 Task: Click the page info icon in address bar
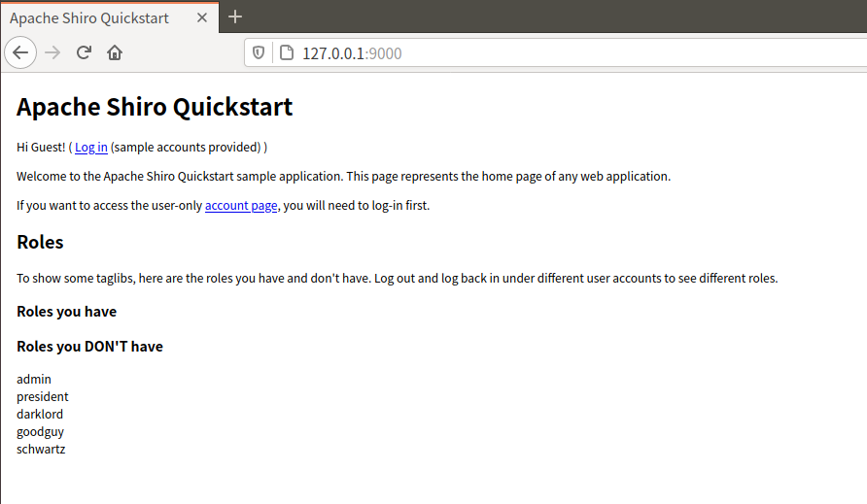[287, 53]
